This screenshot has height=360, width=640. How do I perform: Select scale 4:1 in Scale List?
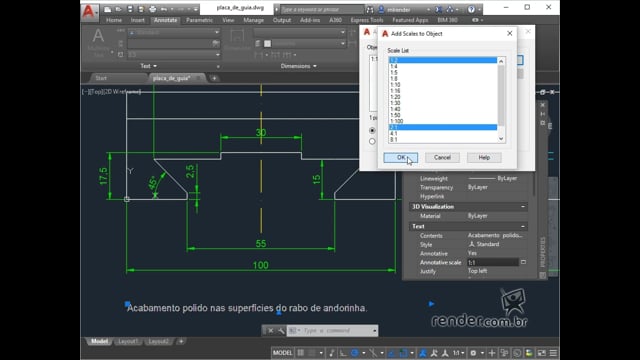[x=443, y=133]
